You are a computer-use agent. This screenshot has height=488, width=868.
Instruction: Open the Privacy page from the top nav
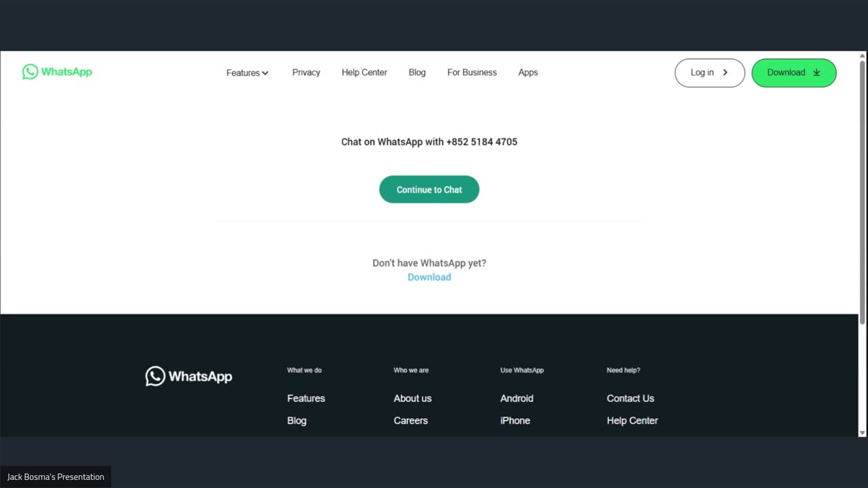[x=306, y=73]
